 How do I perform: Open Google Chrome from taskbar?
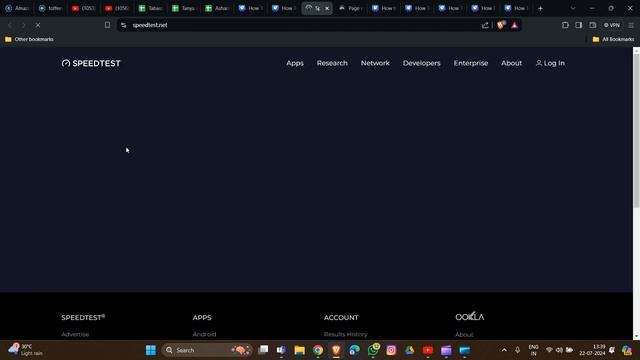pyautogui.click(x=318, y=350)
